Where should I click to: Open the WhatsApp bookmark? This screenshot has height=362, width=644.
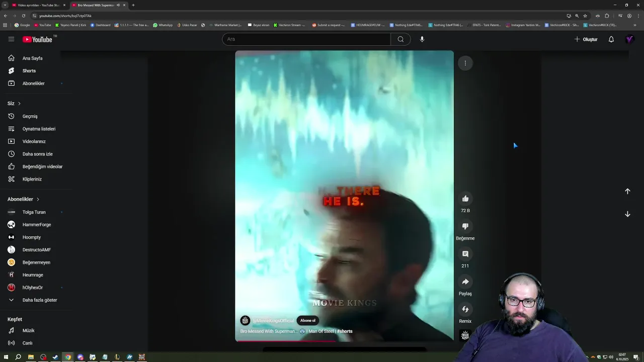pos(163,25)
